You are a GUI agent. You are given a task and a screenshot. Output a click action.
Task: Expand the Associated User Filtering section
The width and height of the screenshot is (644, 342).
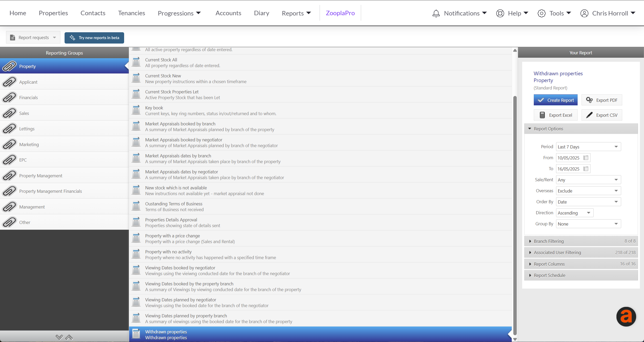pyautogui.click(x=581, y=253)
